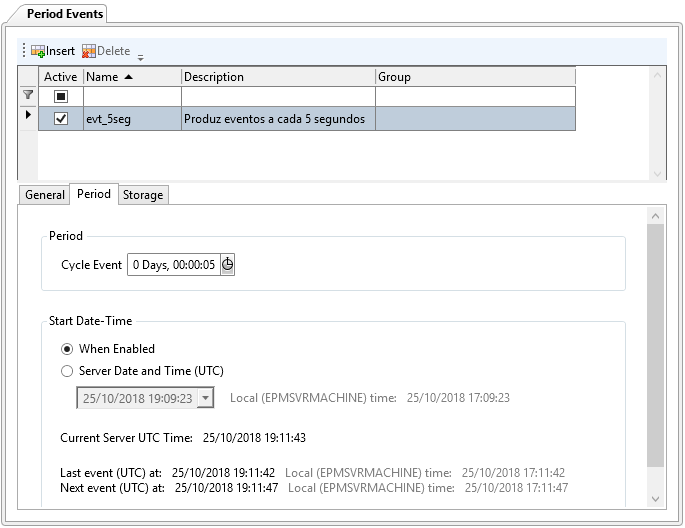
Task: Click the clock icon beside Cycle Event
Action: pos(227,265)
